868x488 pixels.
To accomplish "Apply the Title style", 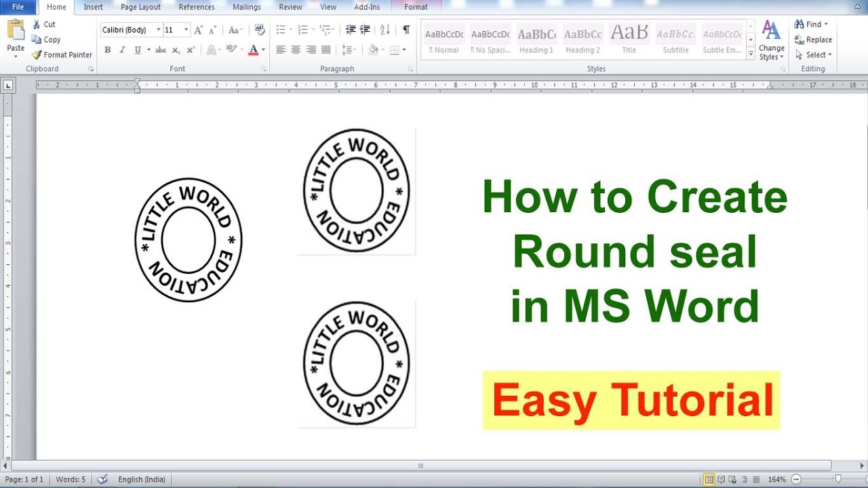I will coord(629,40).
